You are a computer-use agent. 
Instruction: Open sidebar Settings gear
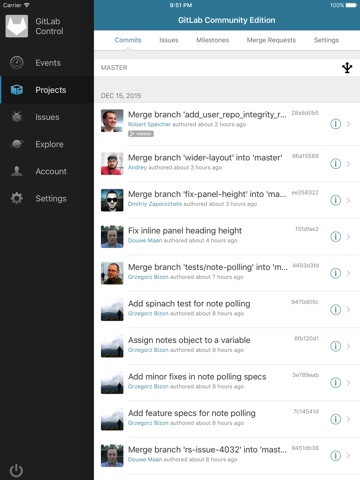17,198
